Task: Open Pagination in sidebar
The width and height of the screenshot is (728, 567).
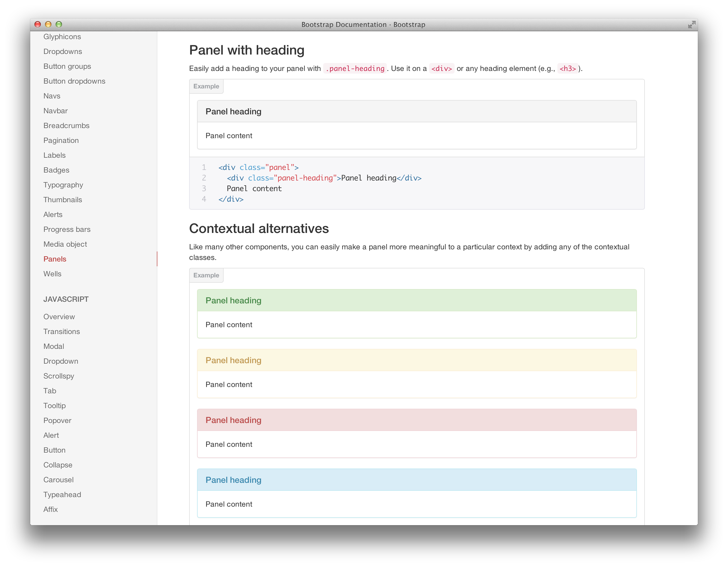Action: click(61, 140)
